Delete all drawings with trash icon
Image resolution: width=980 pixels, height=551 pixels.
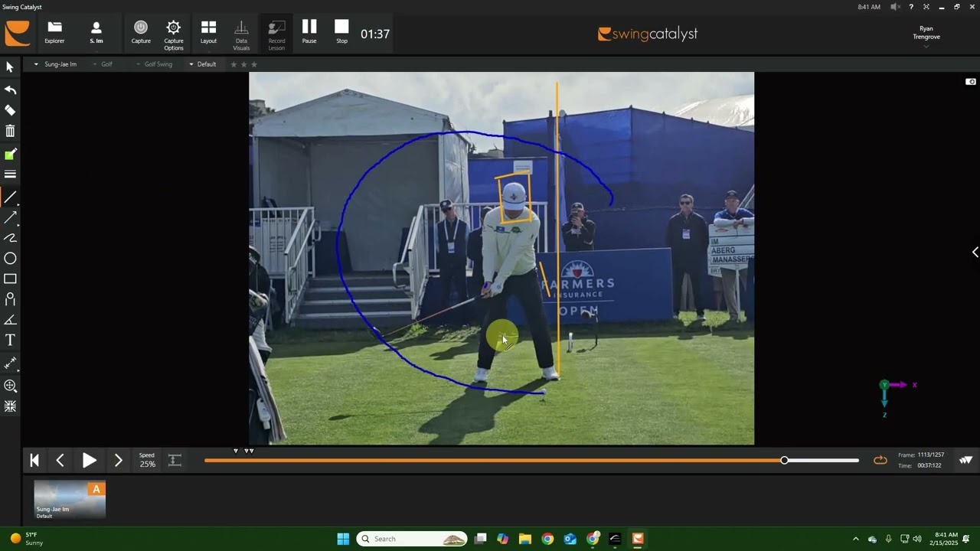(x=10, y=132)
